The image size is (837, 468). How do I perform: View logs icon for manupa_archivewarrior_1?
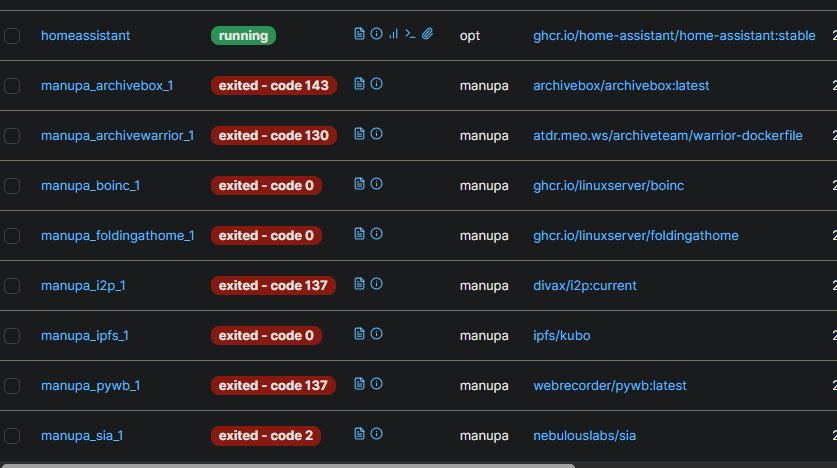(359, 134)
